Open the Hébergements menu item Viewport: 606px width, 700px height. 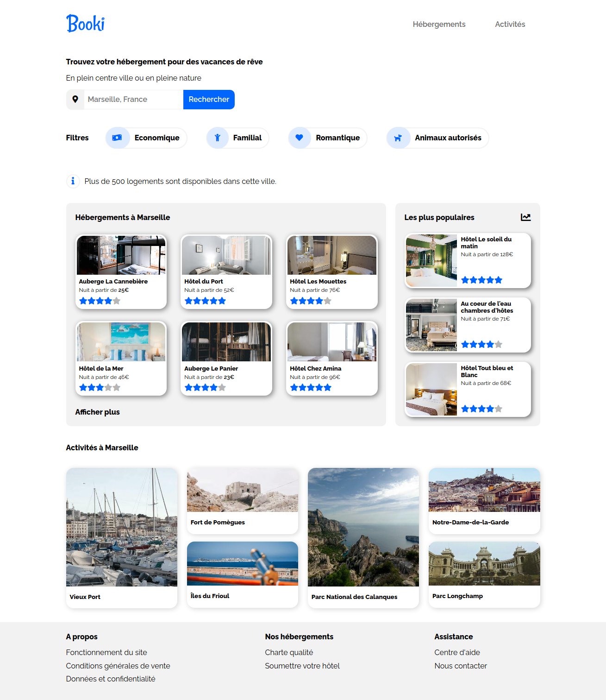pos(439,24)
